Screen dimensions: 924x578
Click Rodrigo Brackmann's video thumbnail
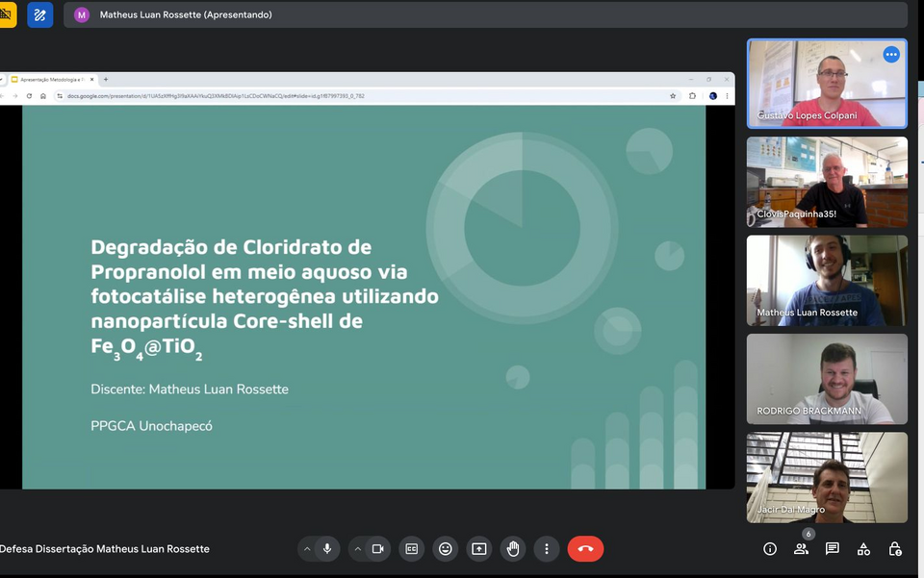point(827,379)
